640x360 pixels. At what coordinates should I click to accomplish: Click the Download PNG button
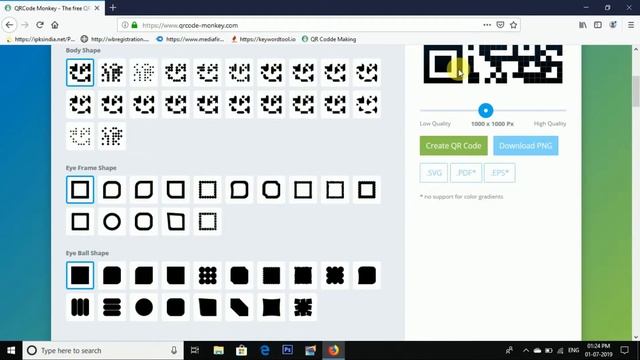point(526,146)
